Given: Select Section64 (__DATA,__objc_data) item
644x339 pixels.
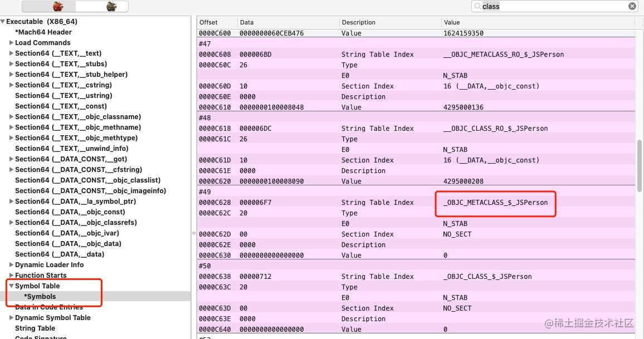Looking at the screenshot, I should (68, 244).
